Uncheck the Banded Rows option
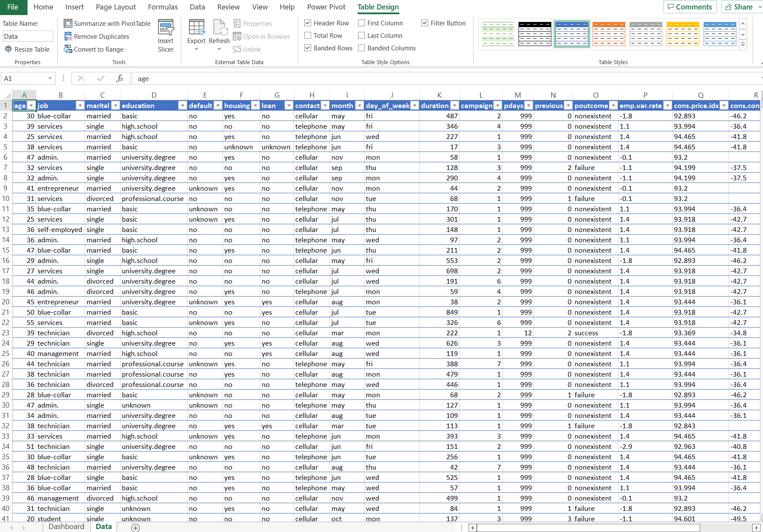Image resolution: width=763 pixels, height=532 pixels. [308, 48]
